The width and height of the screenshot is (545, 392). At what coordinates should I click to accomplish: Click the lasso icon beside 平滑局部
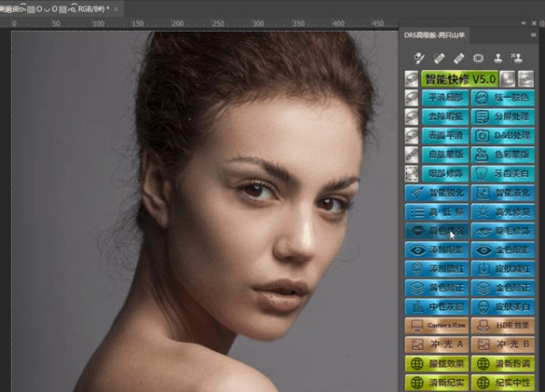(411, 98)
